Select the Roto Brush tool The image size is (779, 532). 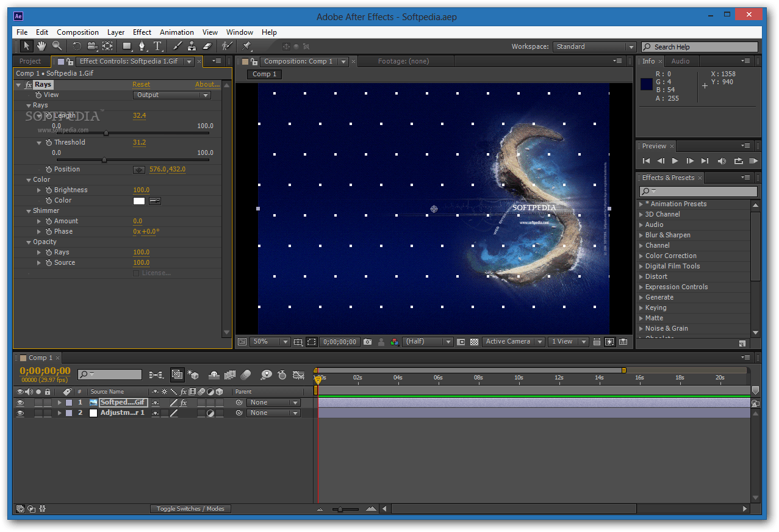(227, 46)
